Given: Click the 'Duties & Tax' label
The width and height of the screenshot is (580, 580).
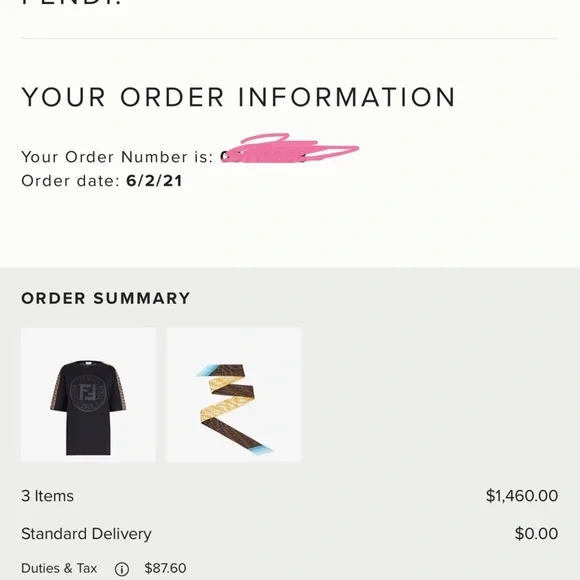Looking at the screenshot, I should pyautogui.click(x=59, y=568).
